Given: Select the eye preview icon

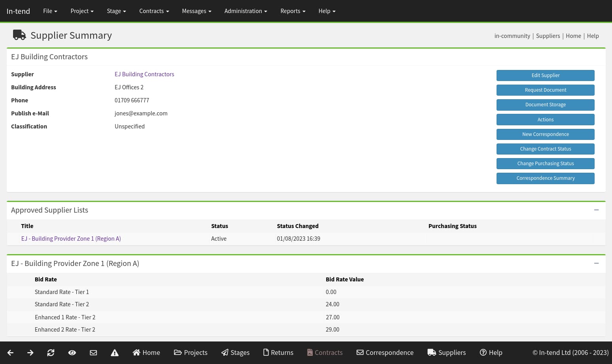Looking at the screenshot, I should [72, 352].
